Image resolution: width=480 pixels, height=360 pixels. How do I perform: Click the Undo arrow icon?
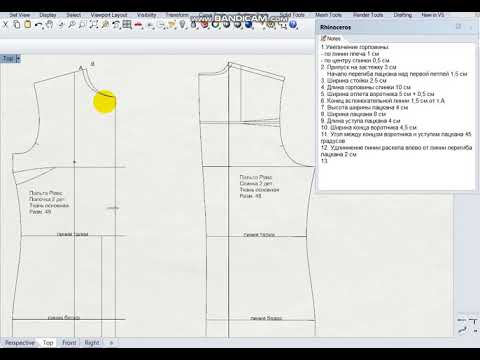coord(39,25)
